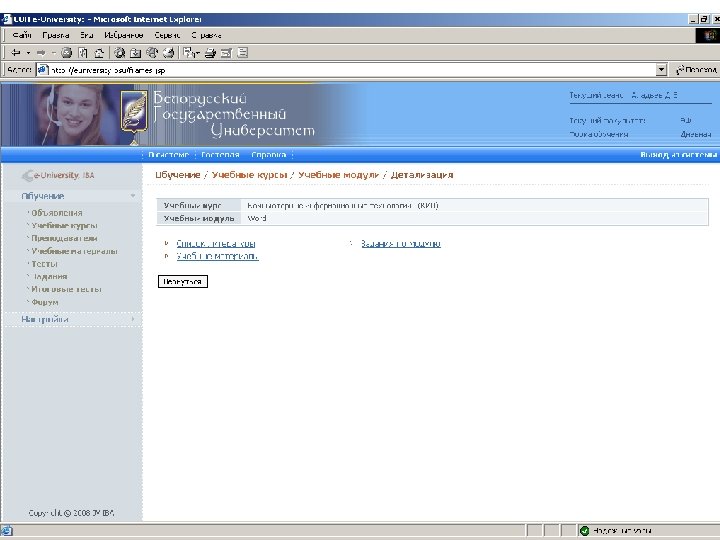Click the Internet Explorer title bar icon
The width and height of the screenshot is (720, 540).
pyautogui.click(x=6, y=19)
